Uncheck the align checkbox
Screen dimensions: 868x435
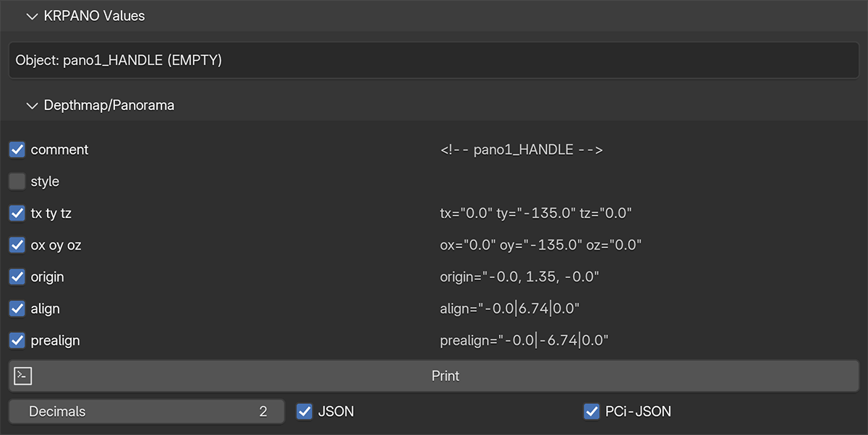coord(17,309)
